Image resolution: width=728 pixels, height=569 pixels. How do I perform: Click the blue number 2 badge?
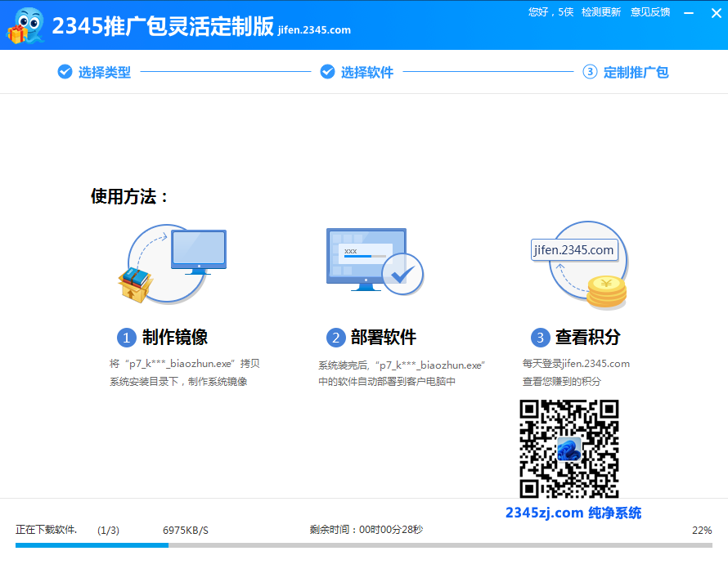pos(335,338)
